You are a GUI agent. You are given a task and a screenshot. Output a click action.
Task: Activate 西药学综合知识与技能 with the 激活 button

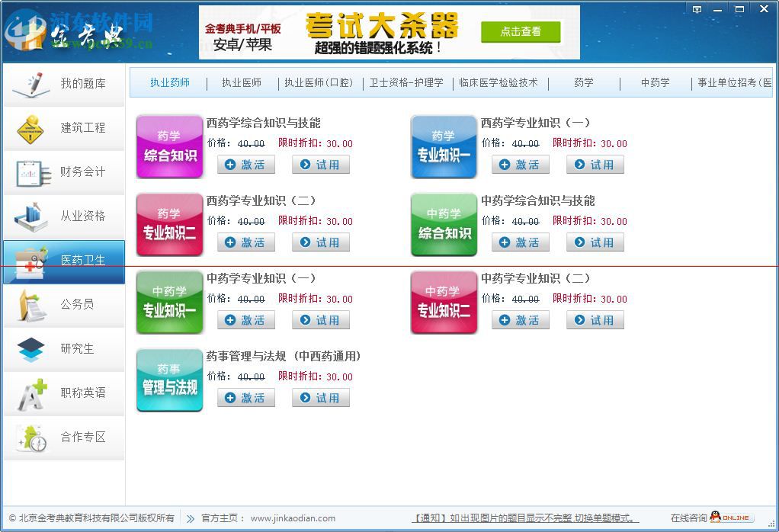pyautogui.click(x=245, y=164)
